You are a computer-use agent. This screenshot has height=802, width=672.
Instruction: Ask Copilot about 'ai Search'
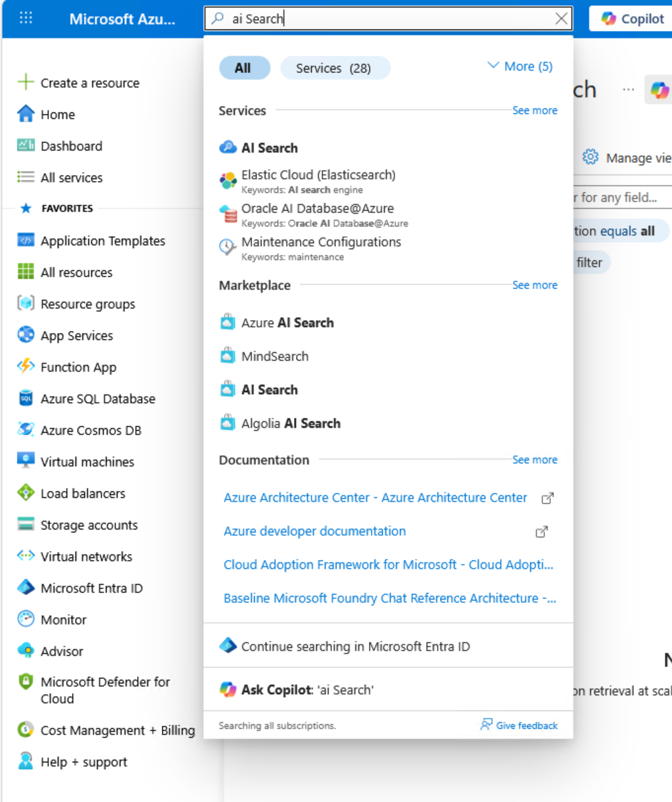(x=388, y=689)
